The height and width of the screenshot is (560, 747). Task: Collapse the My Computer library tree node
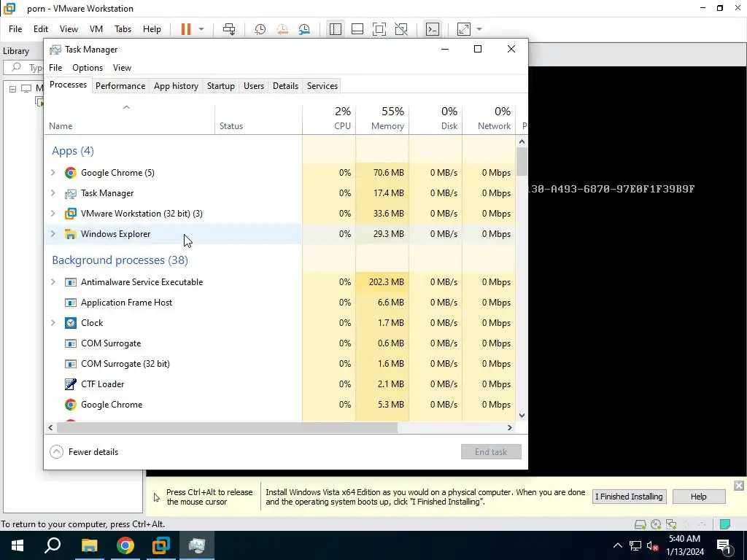(x=12, y=88)
